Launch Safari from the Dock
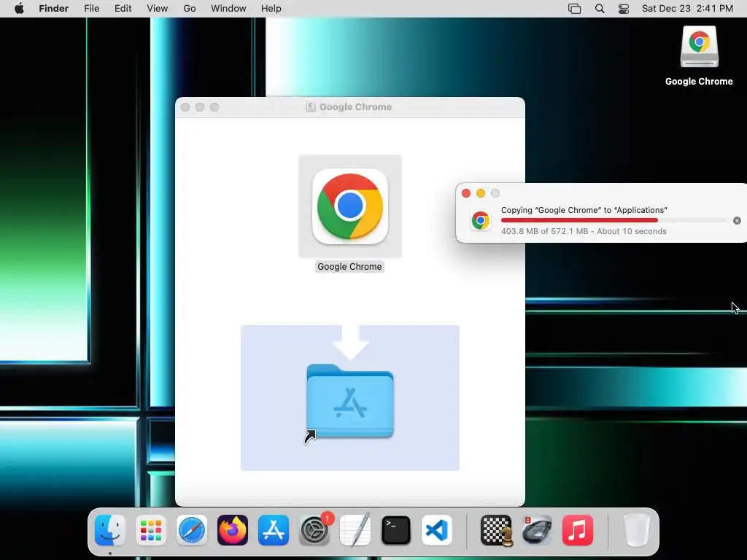747x560 pixels. coord(192,530)
